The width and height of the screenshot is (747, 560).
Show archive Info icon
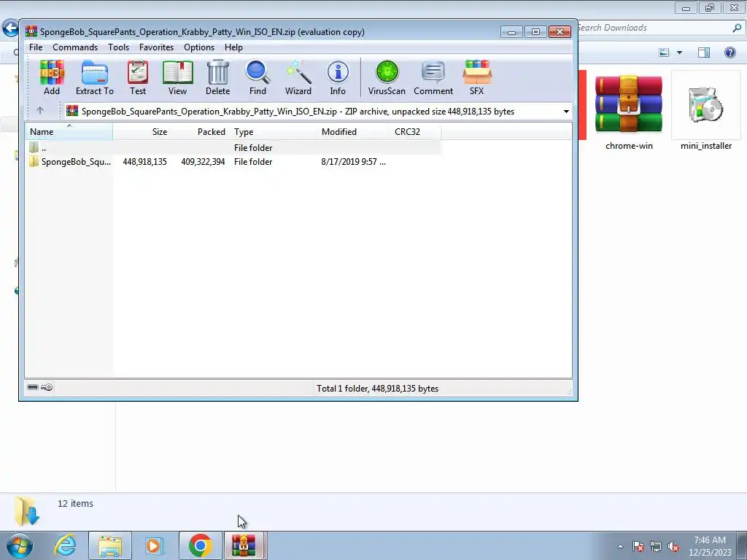(338, 77)
